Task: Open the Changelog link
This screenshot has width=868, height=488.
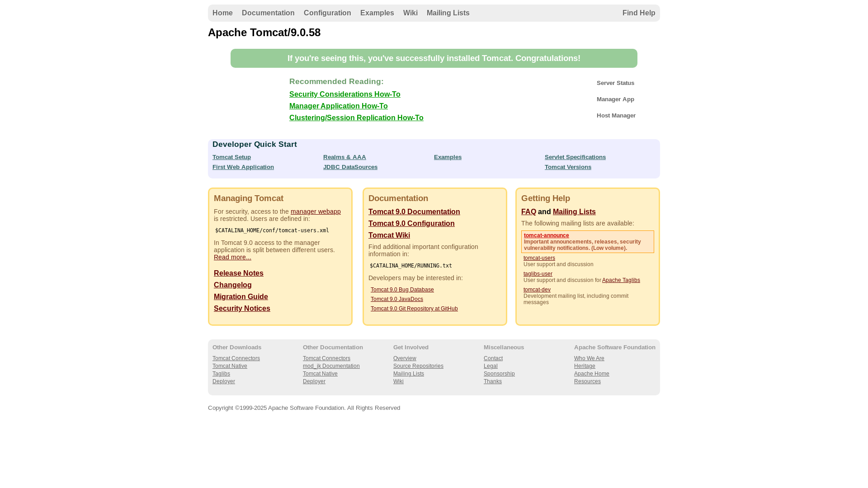Action: (x=233, y=285)
